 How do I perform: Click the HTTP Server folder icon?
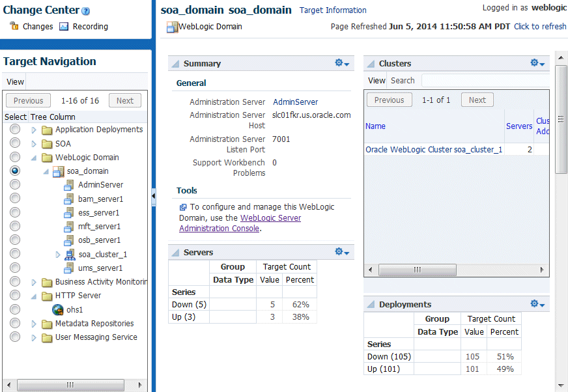47,296
